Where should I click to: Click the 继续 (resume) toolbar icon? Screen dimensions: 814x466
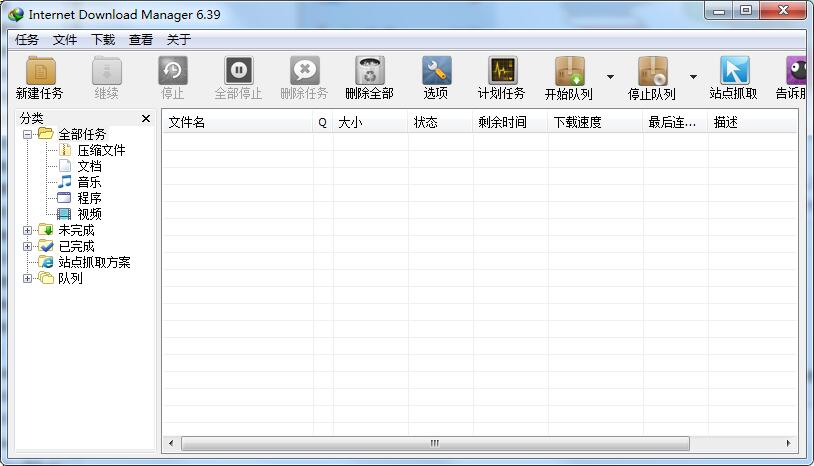coord(106,71)
